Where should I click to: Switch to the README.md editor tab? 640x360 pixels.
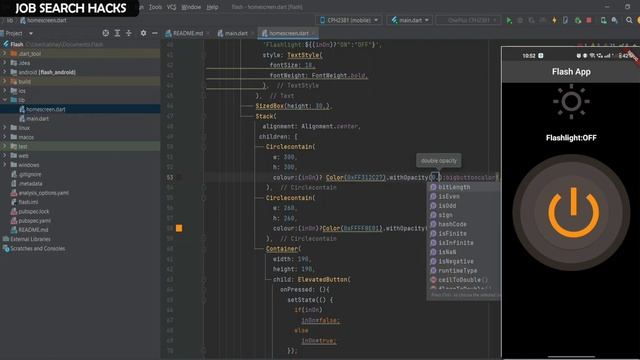tap(187, 33)
